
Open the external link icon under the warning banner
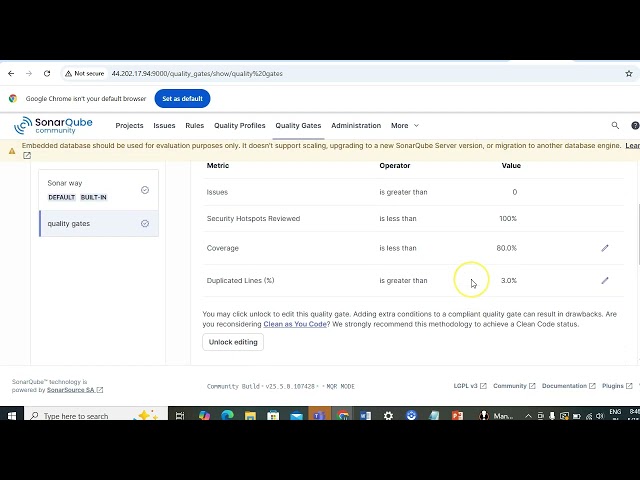pos(27,156)
